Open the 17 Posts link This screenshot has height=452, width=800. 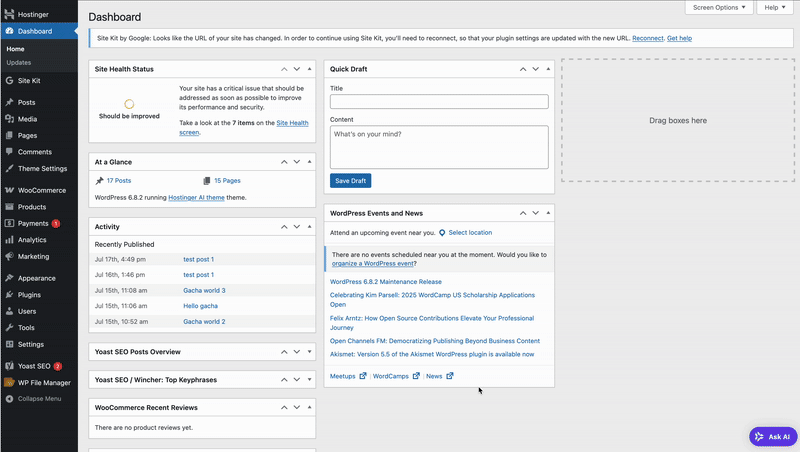[x=119, y=181]
